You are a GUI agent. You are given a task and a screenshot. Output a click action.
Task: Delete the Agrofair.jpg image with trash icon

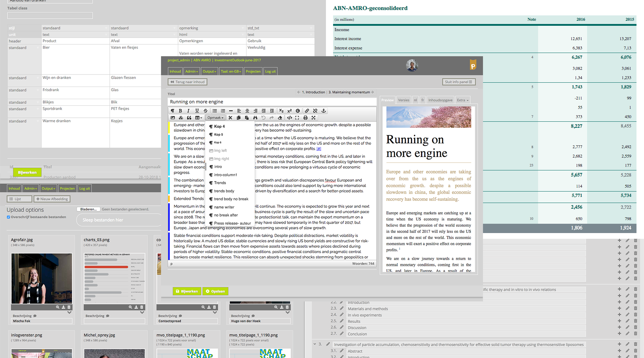tap(69, 307)
